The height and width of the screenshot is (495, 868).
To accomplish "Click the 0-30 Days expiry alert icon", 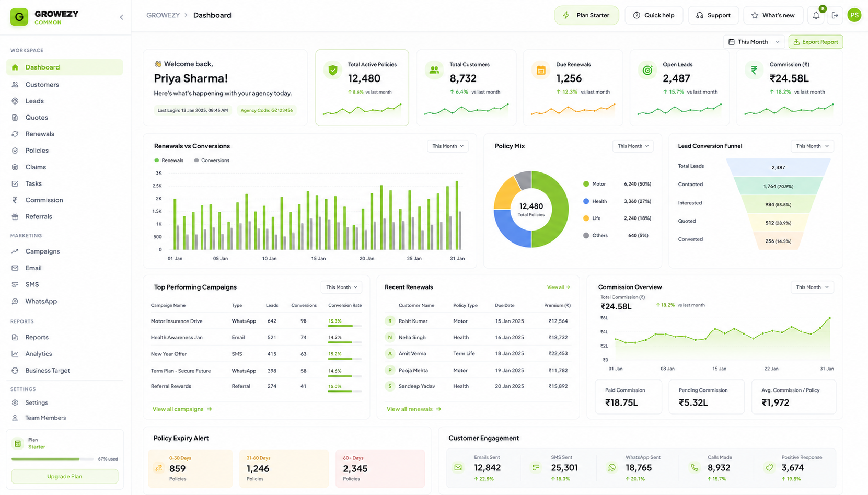I will pyautogui.click(x=159, y=468).
